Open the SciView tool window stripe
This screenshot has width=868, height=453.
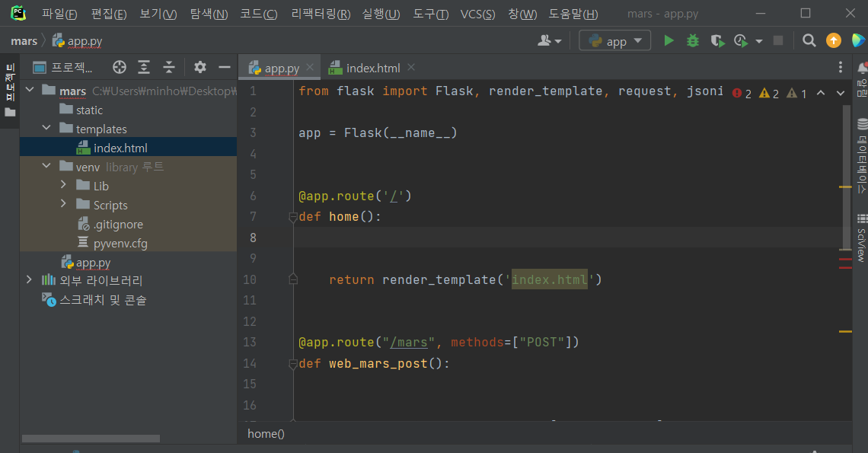(862, 237)
